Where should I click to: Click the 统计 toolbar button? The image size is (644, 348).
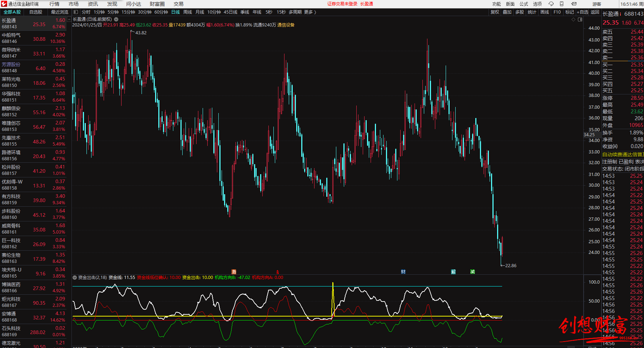532,12
